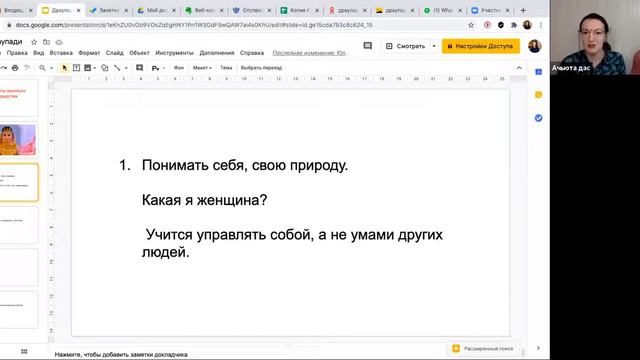Image resolution: width=640 pixels, height=360 pixels.
Task: Click the redo arrow in toolbar
Action: (4, 68)
